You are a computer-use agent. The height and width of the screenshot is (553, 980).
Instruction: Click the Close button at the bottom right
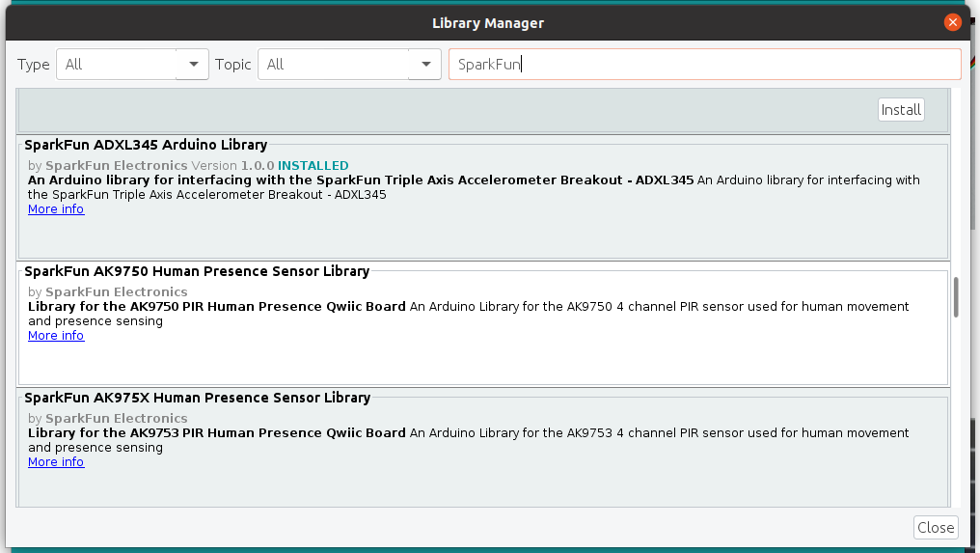pos(936,527)
